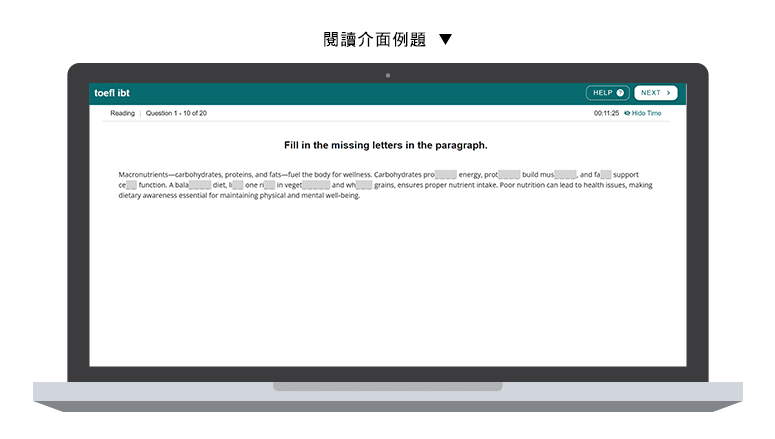
Task: Click the Question 1 - 10 of 20 indicator
Action: point(176,114)
